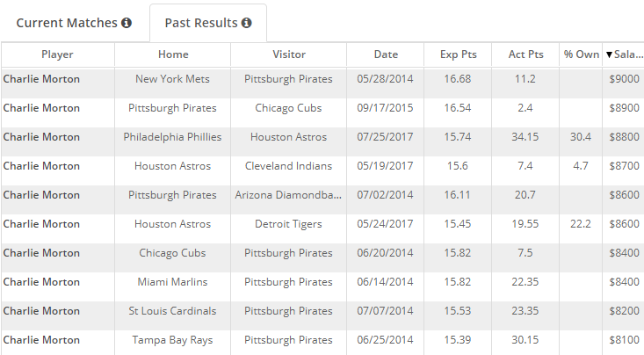Click the Home column header
The image size is (644, 355).
[173, 54]
